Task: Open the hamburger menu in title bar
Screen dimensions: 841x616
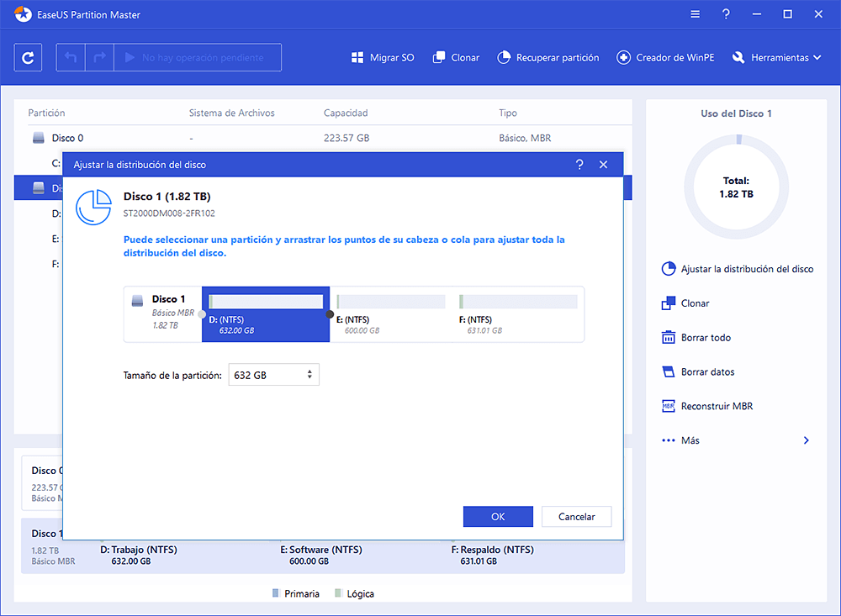Action: [695, 14]
